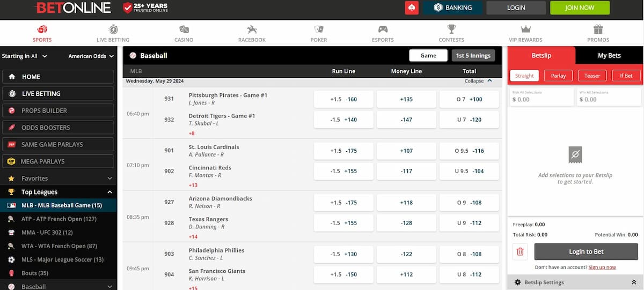
Task: Click the LOGIN button
Action: tap(516, 8)
